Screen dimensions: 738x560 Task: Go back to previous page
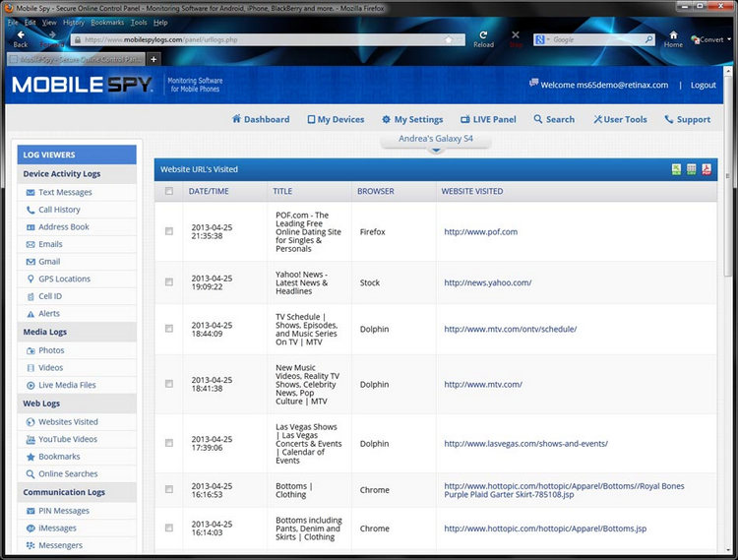pyautogui.click(x=21, y=39)
